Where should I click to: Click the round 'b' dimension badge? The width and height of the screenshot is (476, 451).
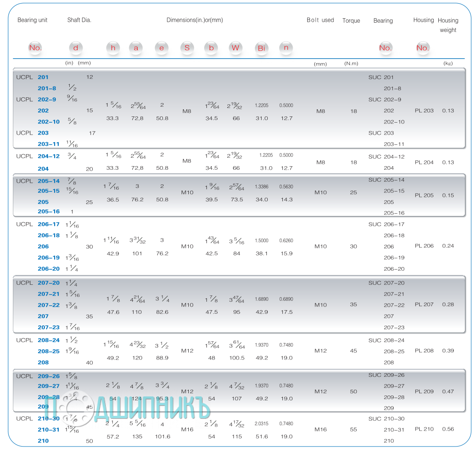pos(211,48)
